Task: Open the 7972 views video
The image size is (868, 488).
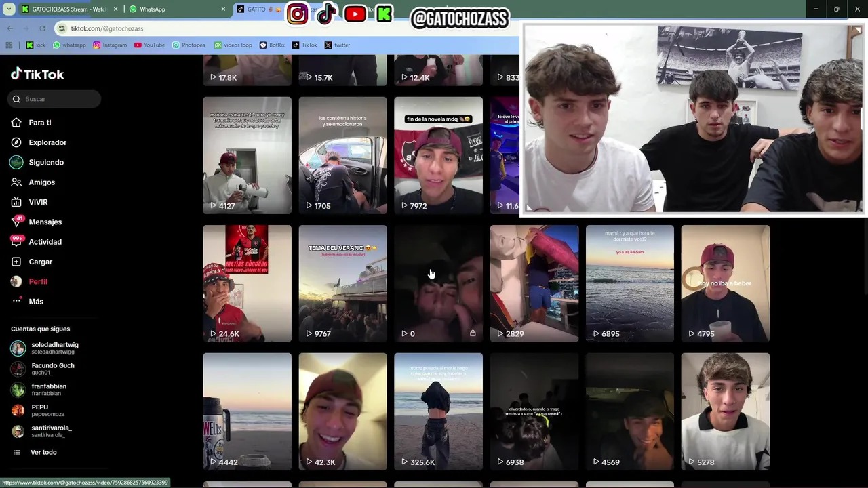Action: tap(438, 155)
